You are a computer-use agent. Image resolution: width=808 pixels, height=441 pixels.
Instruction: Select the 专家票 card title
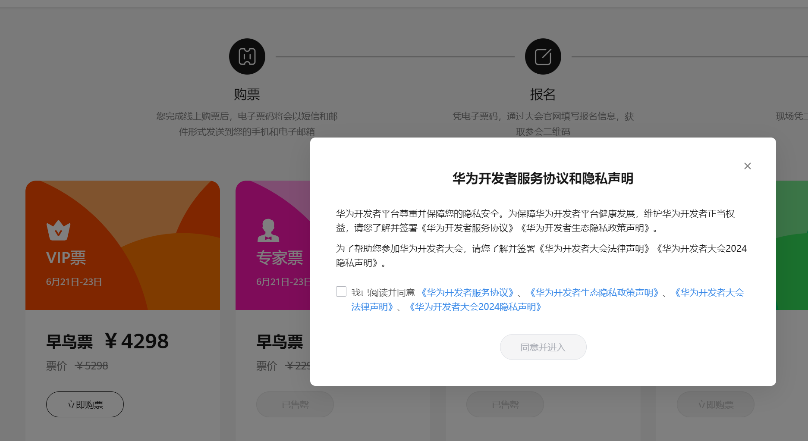[x=280, y=258]
